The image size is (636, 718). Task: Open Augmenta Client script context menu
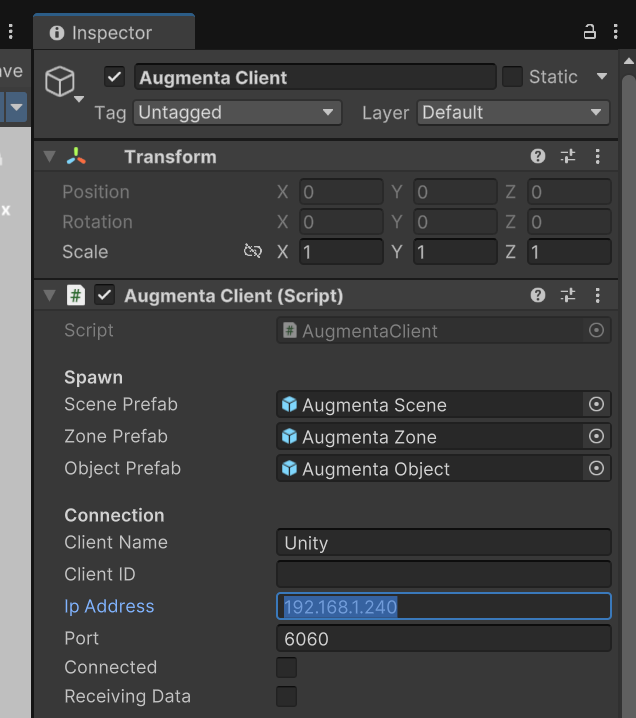597,296
